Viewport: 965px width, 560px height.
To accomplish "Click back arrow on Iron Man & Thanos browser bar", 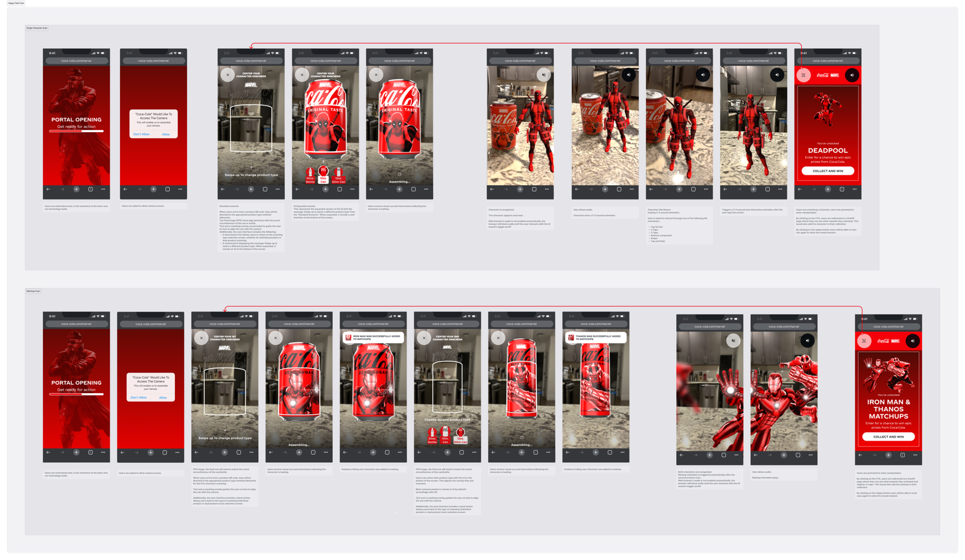I will [x=861, y=455].
